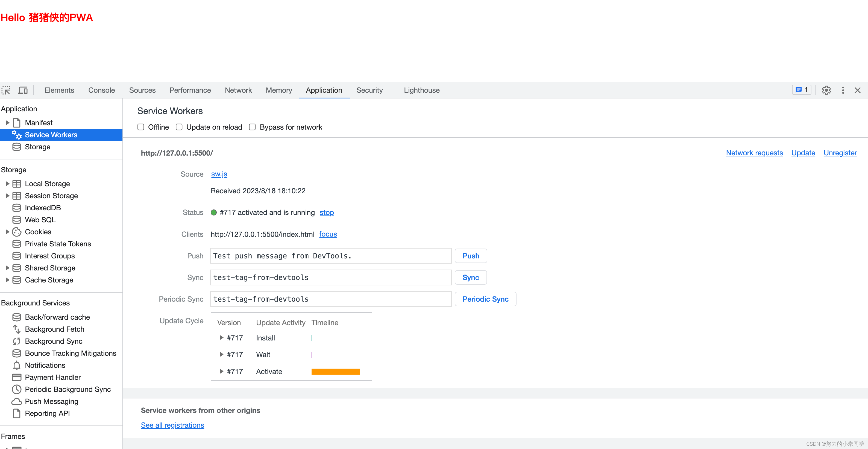Image resolution: width=868 pixels, height=449 pixels.
Task: Enable the Offline checkbox for Service Worker
Action: click(x=141, y=127)
